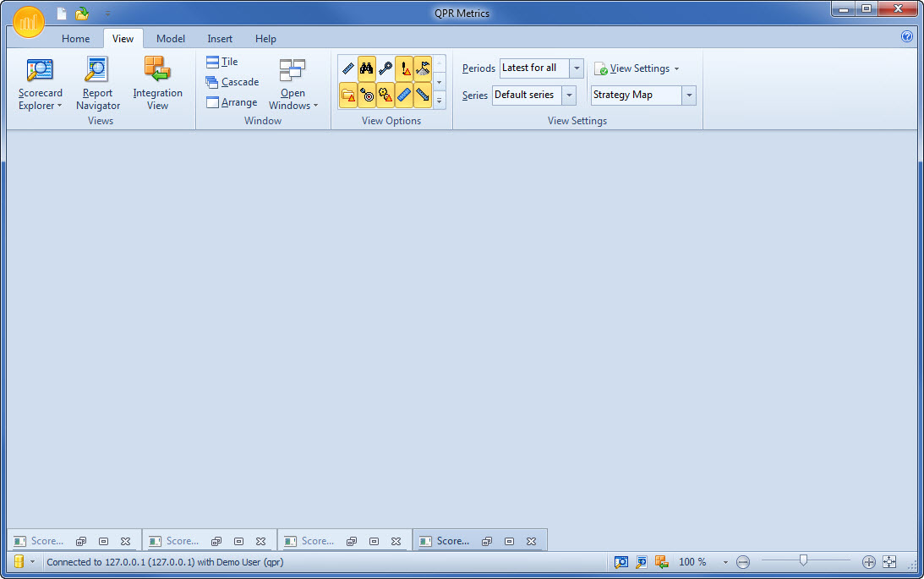Switch to the Model ribbon tab
924x579 pixels.
171,38
